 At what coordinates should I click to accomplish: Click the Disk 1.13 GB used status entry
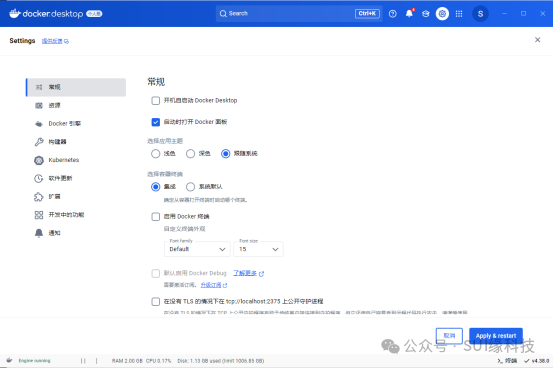click(x=221, y=361)
